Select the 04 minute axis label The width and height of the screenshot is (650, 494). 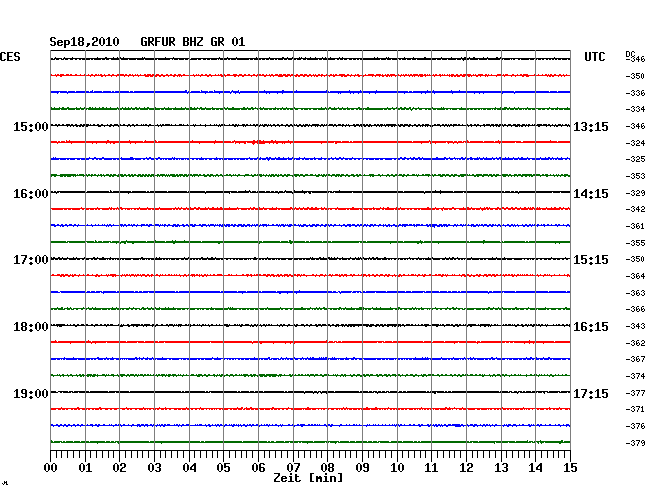[x=189, y=468]
